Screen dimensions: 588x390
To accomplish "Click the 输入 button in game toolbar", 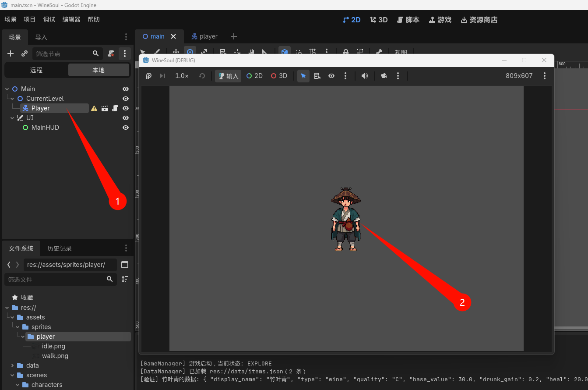I will 228,76.
